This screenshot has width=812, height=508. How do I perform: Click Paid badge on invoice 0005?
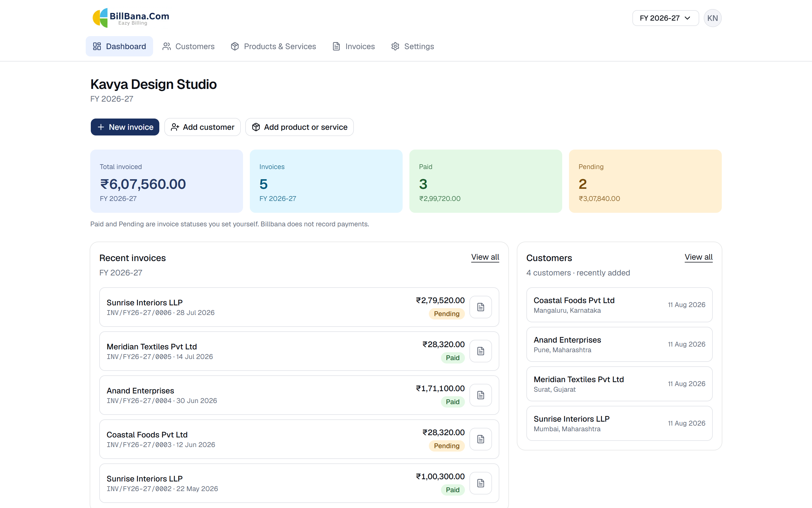pyautogui.click(x=453, y=358)
